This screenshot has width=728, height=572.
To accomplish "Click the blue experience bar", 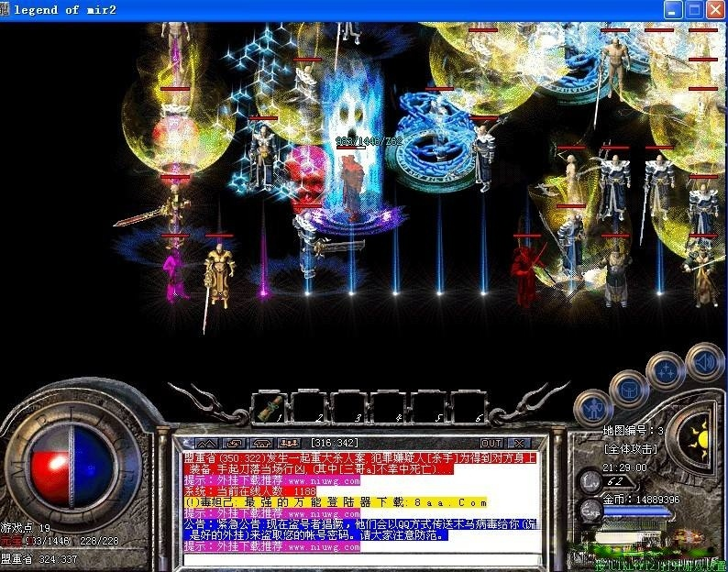I will click(x=637, y=512).
